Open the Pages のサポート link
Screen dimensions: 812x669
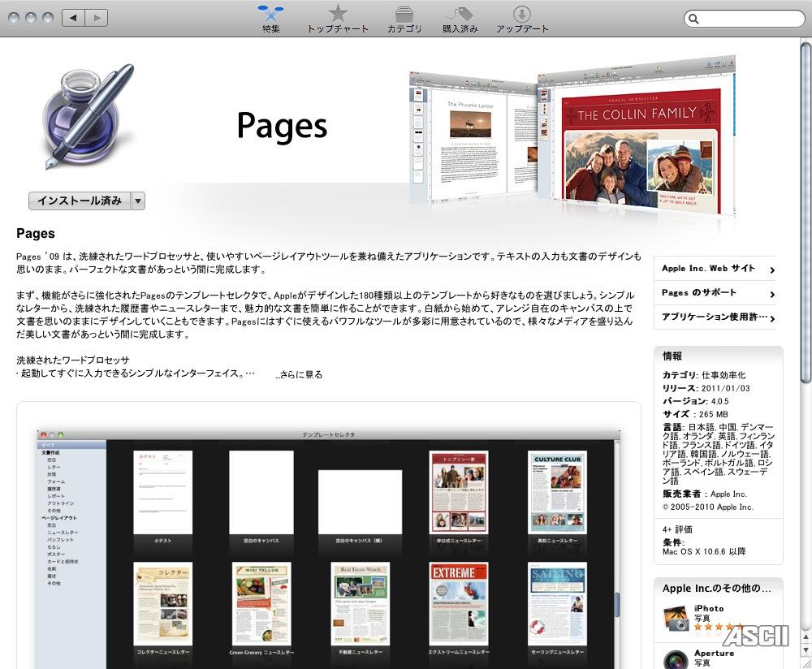pos(698,292)
